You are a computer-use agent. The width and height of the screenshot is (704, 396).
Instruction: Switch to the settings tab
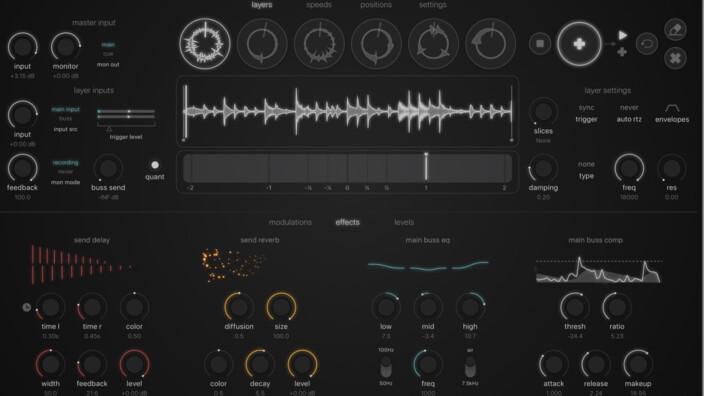pyautogui.click(x=432, y=5)
